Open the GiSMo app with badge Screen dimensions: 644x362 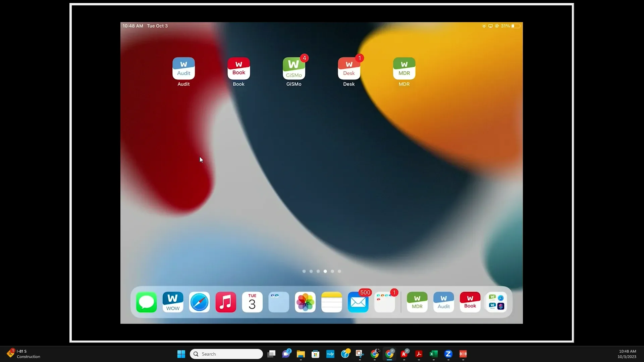point(293,68)
